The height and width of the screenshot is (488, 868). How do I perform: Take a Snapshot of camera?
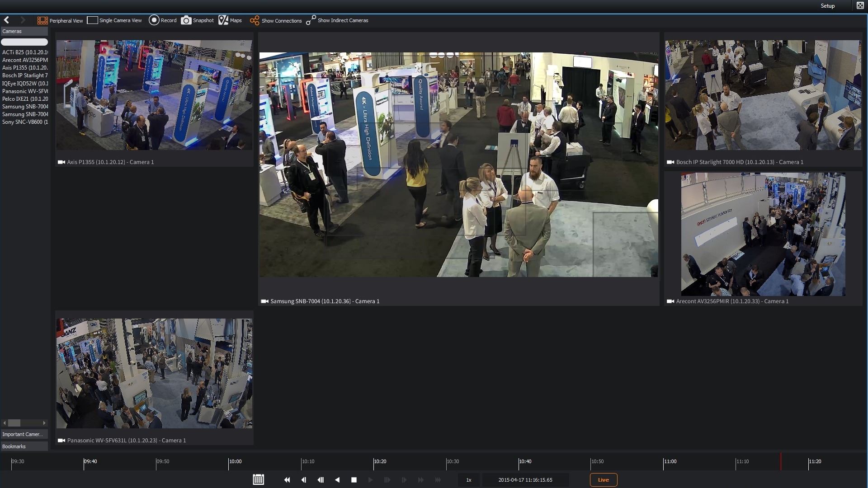pyautogui.click(x=198, y=20)
